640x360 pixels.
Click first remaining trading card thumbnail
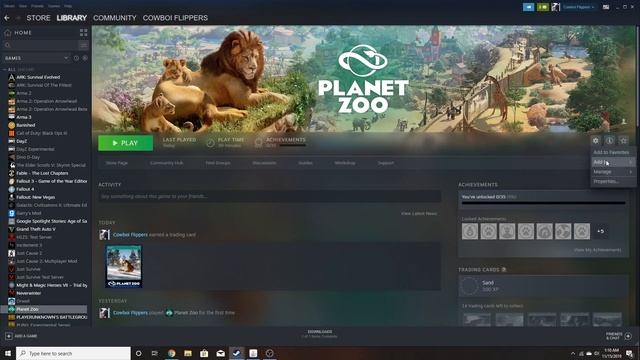(x=477, y=319)
